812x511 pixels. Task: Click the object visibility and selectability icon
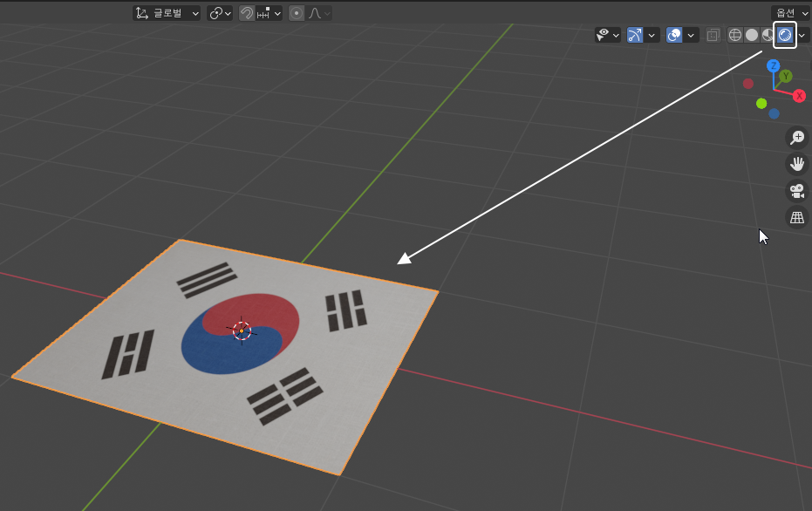click(603, 35)
